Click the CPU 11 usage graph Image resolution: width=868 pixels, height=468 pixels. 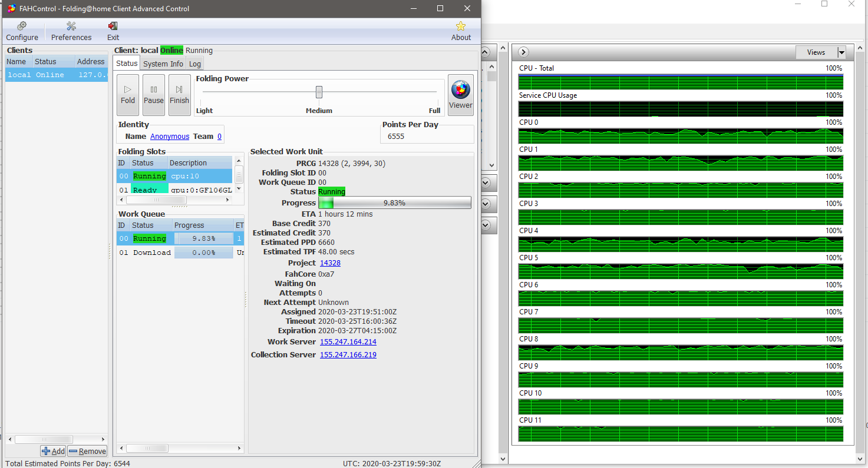[681, 433]
